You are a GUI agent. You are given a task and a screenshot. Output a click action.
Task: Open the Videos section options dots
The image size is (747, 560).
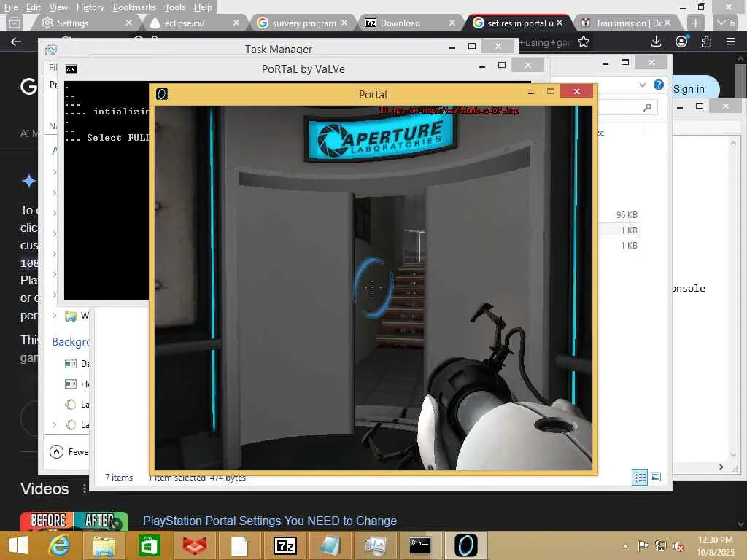click(x=85, y=489)
